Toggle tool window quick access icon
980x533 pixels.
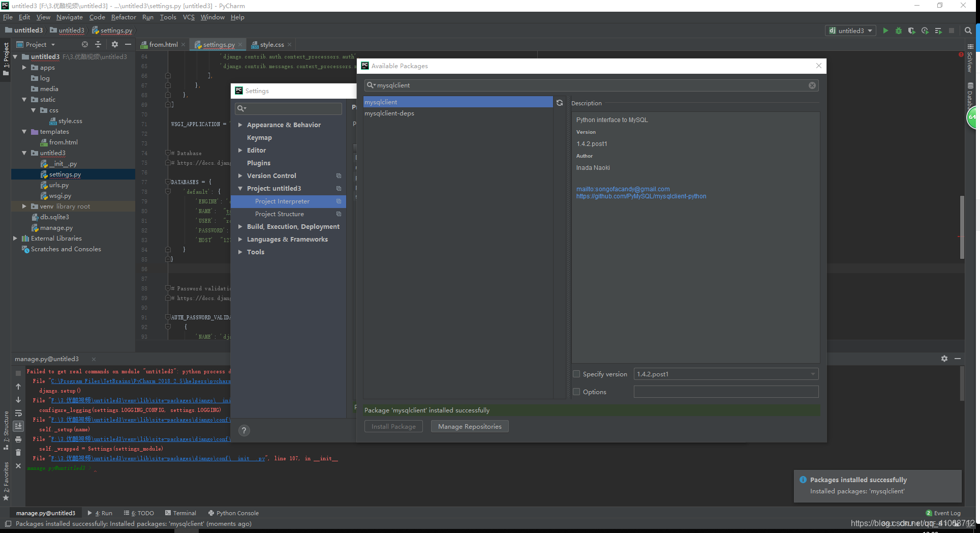click(8, 524)
